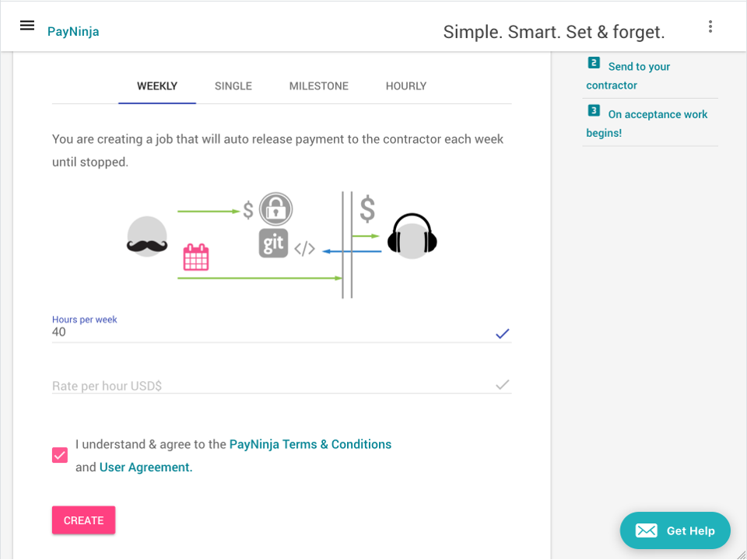
Task: Click the Hours per week checkmark
Action: (503, 334)
